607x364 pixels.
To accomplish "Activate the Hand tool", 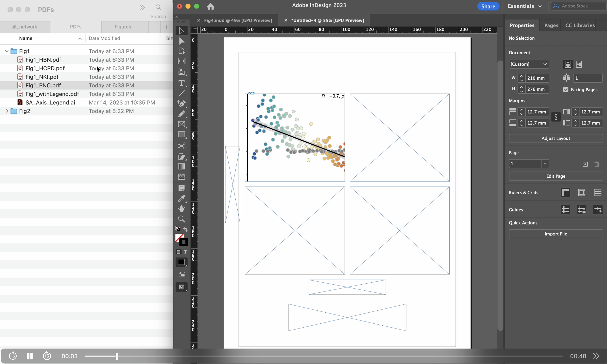I will pos(181,209).
